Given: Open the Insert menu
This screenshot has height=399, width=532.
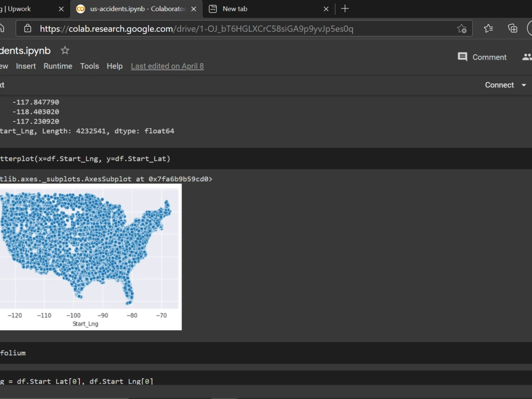Looking at the screenshot, I should coord(26,66).
